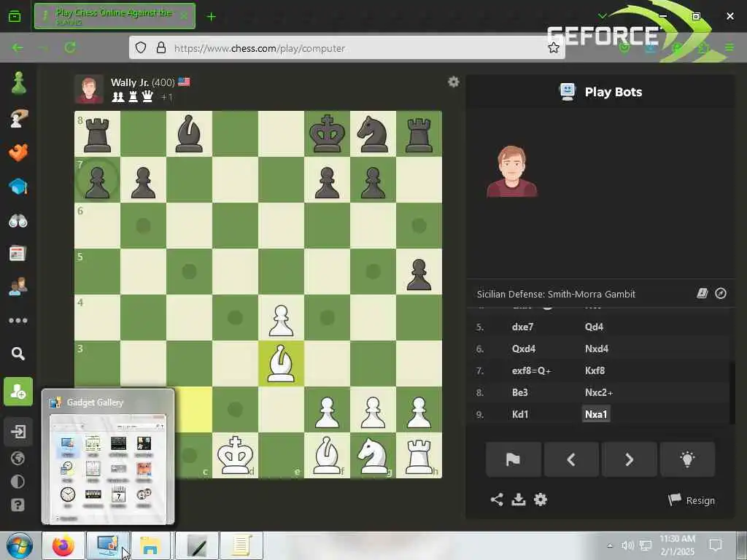Select the white king on d1
The width and height of the screenshot is (747, 560).
pyautogui.click(x=236, y=456)
